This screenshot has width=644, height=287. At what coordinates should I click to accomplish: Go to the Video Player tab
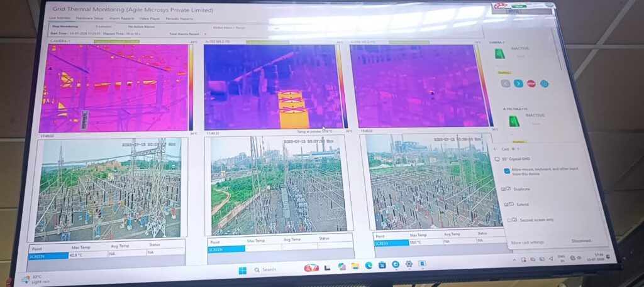point(150,18)
